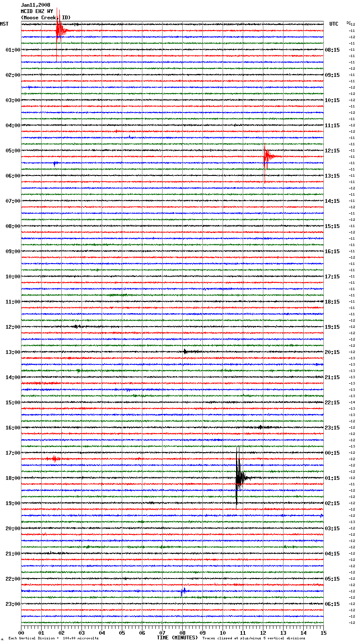Click the 04:00 MST time label

pos(13,126)
